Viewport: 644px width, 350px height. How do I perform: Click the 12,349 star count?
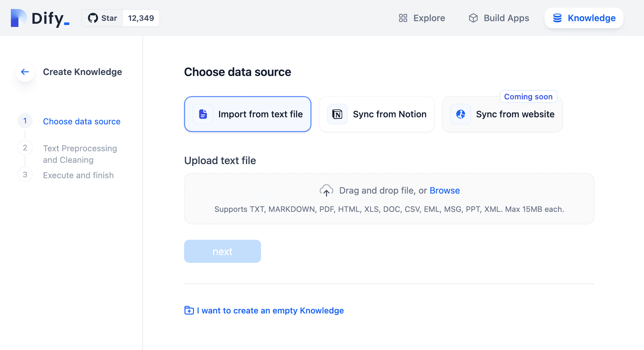tap(141, 18)
